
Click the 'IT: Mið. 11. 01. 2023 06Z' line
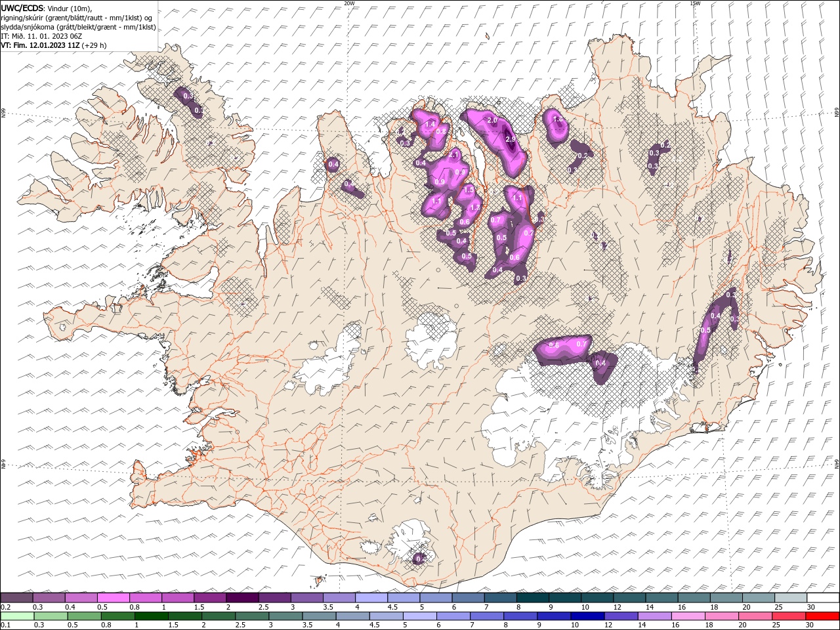pos(41,36)
